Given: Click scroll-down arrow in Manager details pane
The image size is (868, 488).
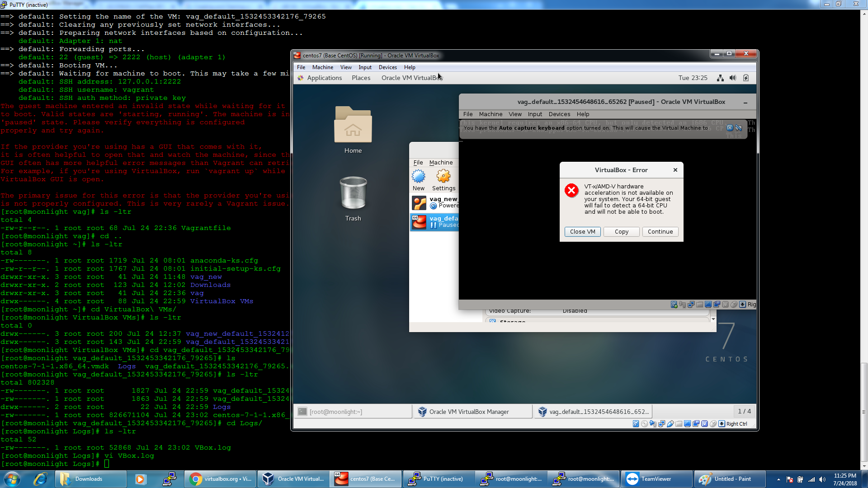Looking at the screenshot, I should 713,319.
